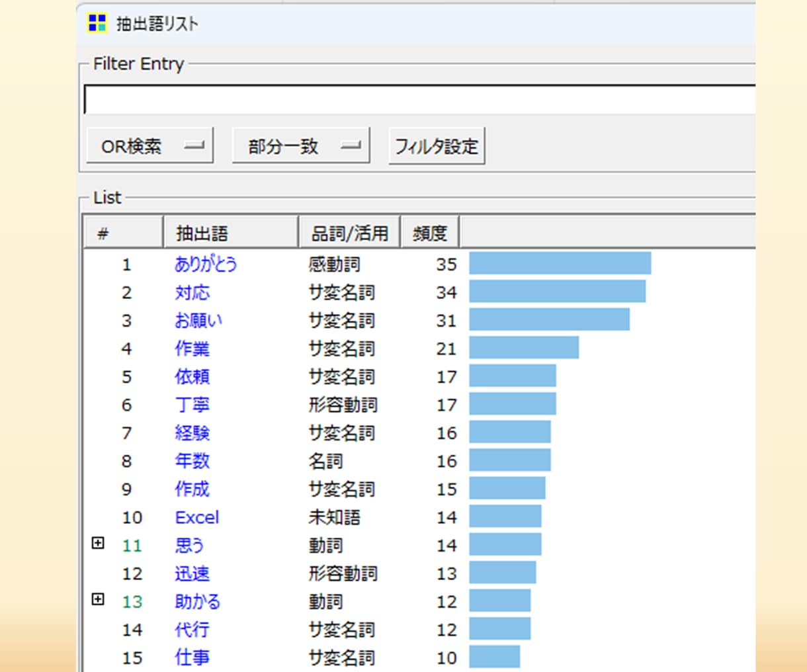
Task: Open the OR検索 dropdown
Action: point(150,146)
